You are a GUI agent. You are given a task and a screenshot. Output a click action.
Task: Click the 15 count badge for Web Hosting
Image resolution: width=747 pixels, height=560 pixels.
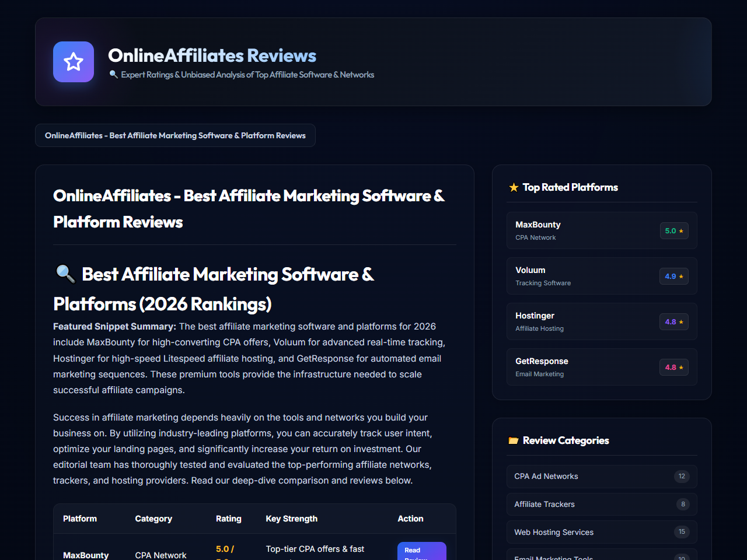[x=682, y=531]
